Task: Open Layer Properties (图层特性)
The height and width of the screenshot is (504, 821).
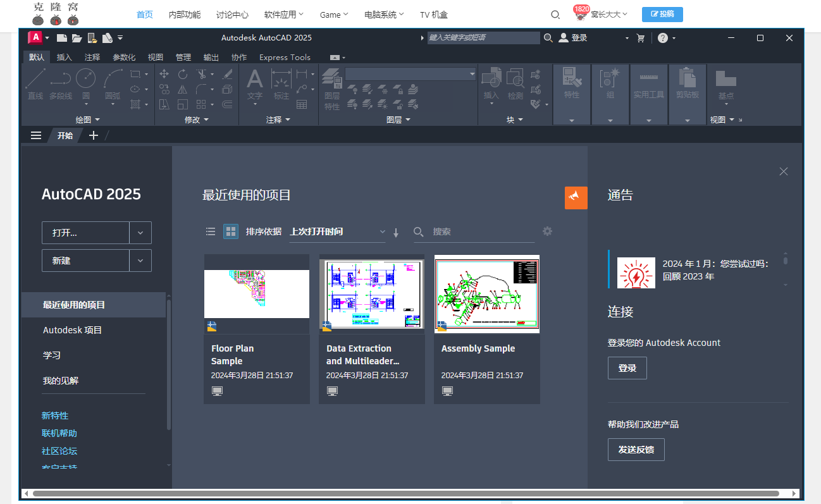Action: 332,89
